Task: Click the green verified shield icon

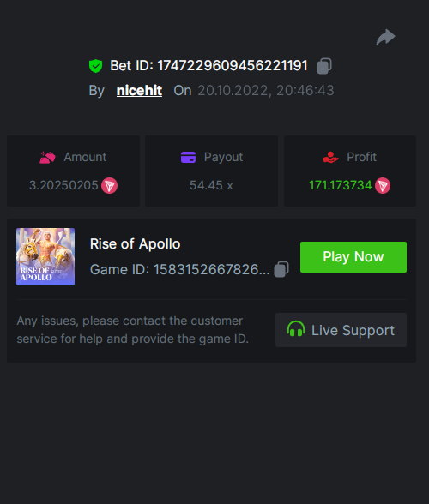Action: (95, 66)
